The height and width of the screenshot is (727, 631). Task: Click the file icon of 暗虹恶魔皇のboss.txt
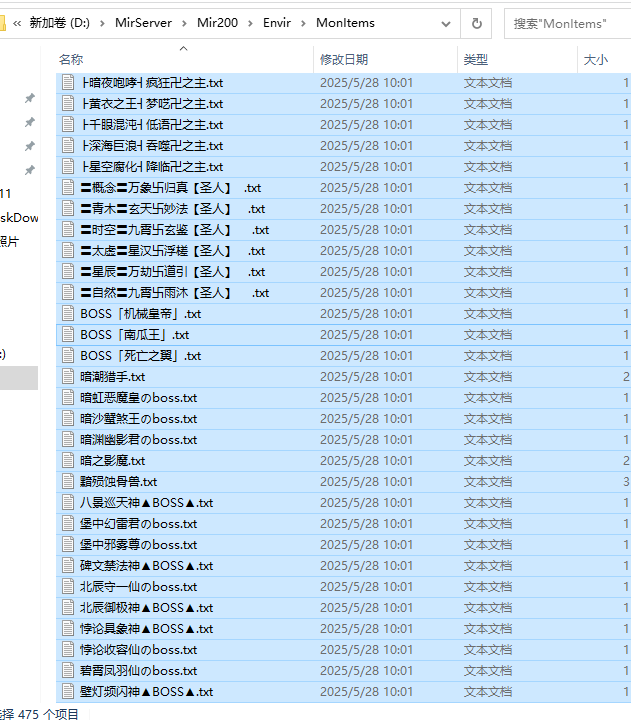[68, 397]
